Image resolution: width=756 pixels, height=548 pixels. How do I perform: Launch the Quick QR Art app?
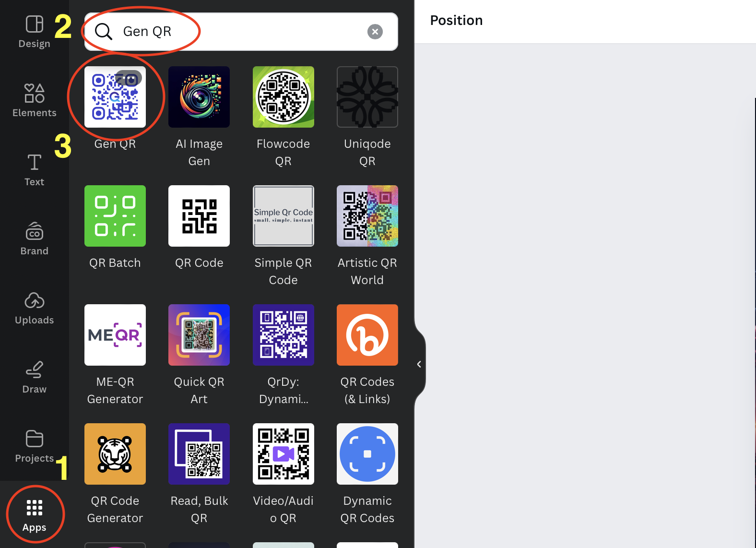[199, 335]
